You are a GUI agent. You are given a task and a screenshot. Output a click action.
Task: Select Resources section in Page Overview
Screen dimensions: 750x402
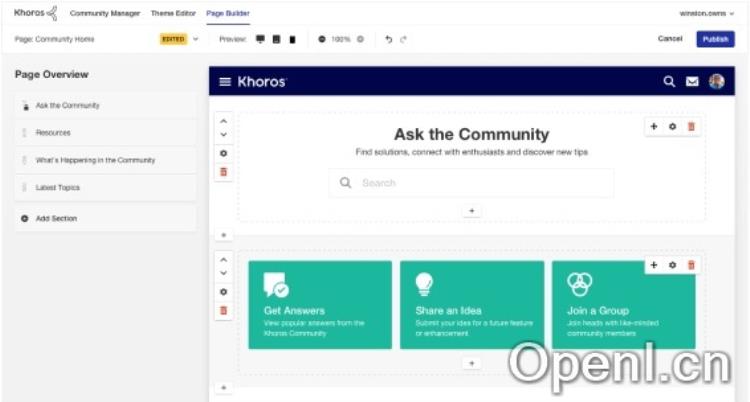106,133
